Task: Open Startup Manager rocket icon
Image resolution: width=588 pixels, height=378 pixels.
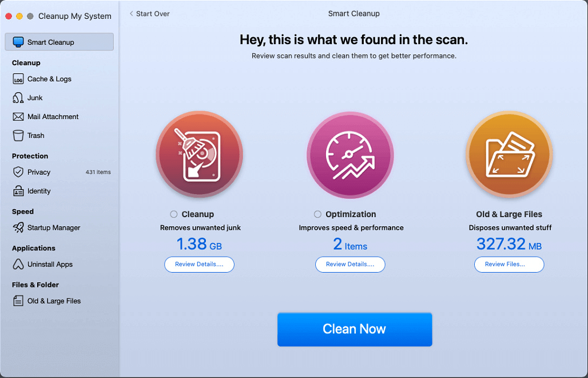Action: [18, 228]
